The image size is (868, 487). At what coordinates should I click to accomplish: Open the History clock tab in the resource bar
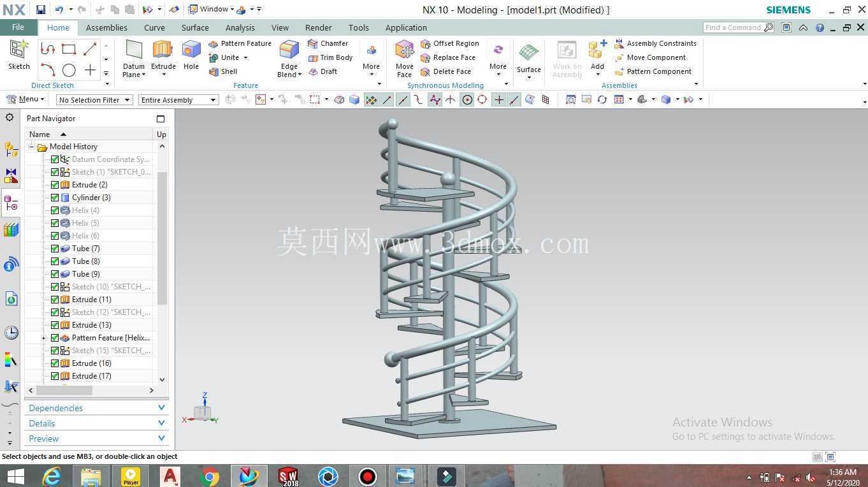[x=11, y=332]
